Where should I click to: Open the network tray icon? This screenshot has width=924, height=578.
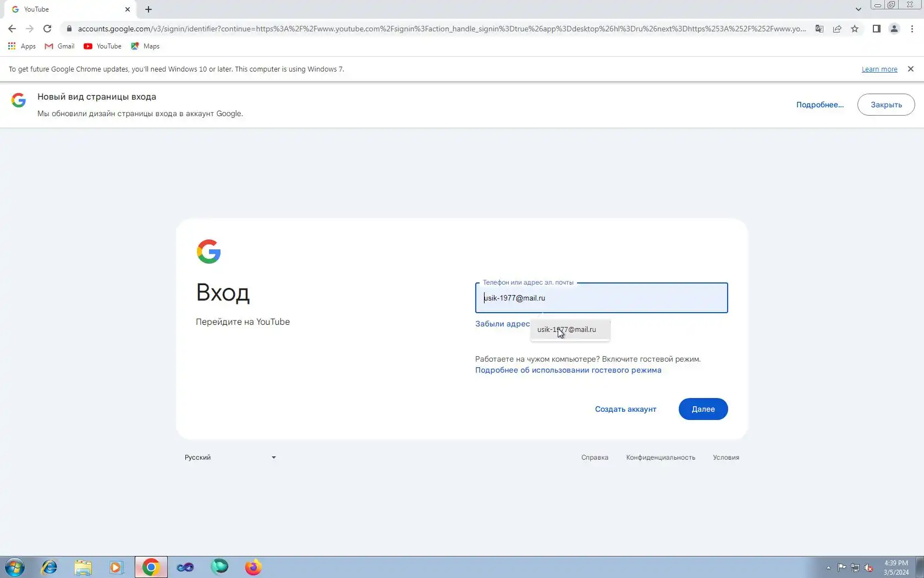[x=855, y=568]
